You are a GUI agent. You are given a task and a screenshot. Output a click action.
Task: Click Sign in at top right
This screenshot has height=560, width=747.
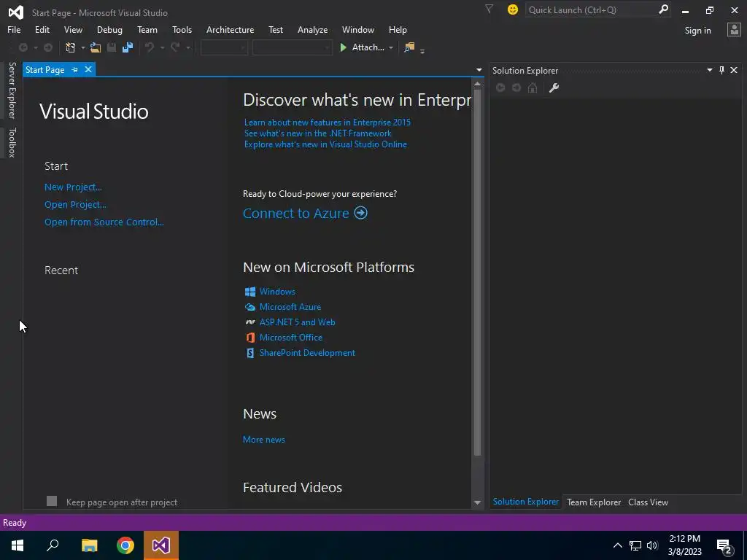[x=697, y=31]
